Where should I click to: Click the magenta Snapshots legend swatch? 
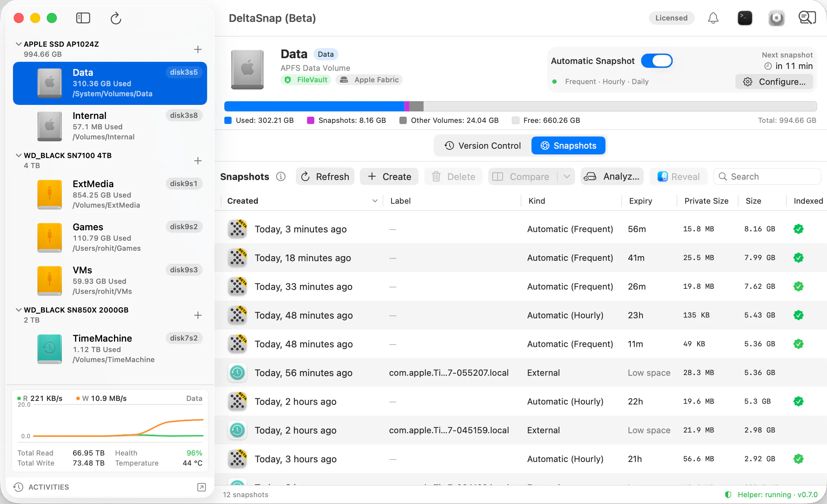(x=310, y=120)
